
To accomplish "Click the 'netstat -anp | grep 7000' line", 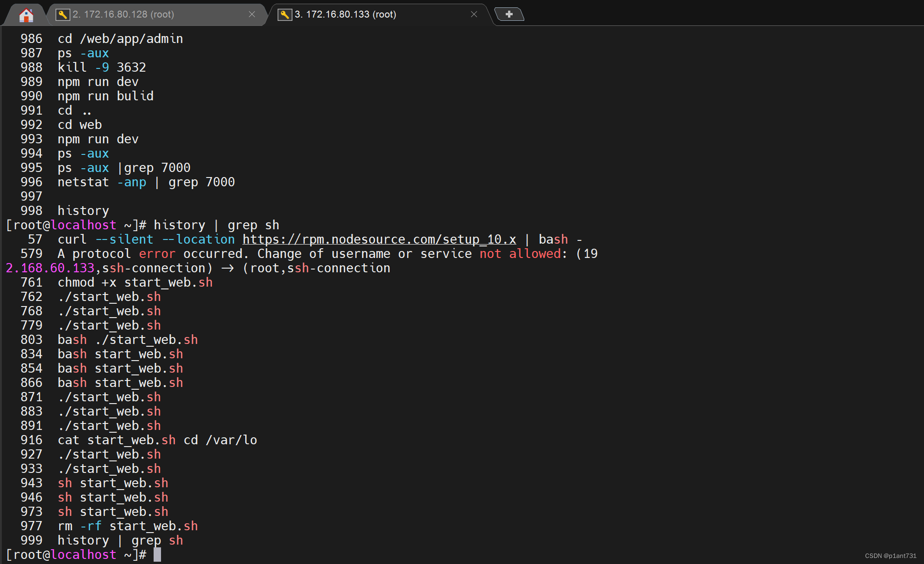I will (x=146, y=182).
